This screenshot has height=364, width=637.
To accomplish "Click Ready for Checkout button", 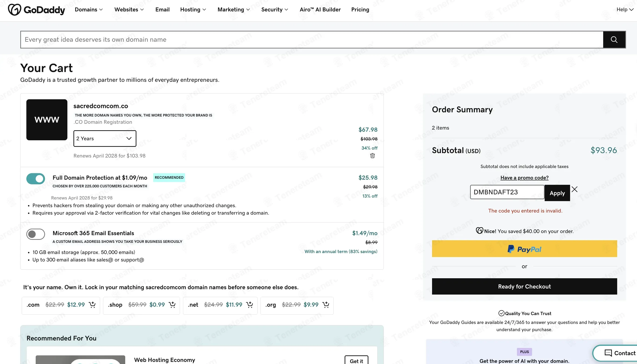I will (x=524, y=286).
